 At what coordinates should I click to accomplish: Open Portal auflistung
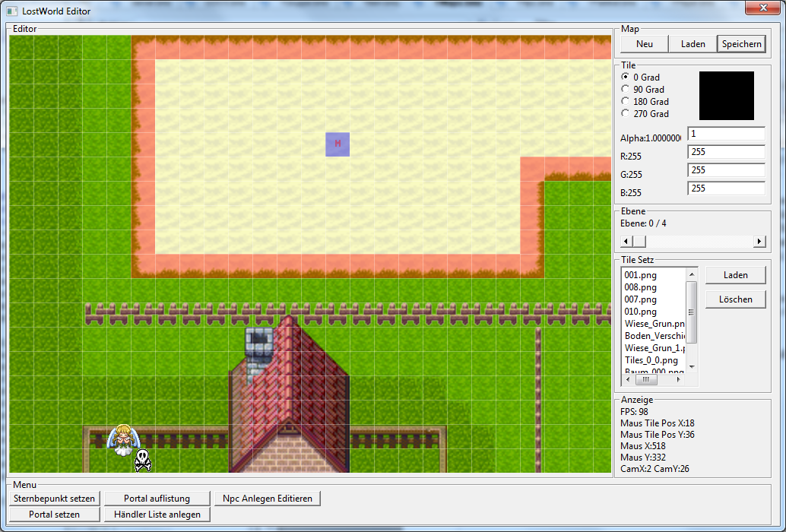point(157,499)
